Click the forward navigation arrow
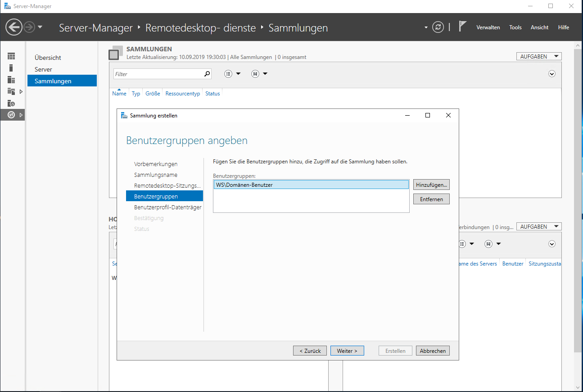Viewport: 583px width, 392px height. click(29, 27)
